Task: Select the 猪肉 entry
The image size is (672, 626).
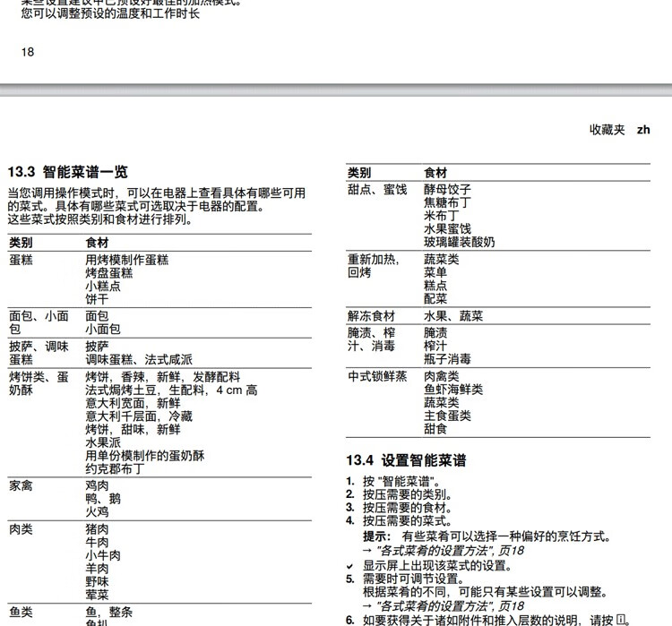Action: tap(97, 529)
